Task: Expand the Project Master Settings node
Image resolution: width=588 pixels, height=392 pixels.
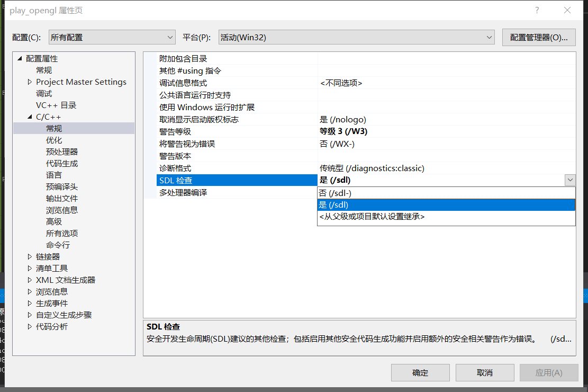Action: coord(30,82)
